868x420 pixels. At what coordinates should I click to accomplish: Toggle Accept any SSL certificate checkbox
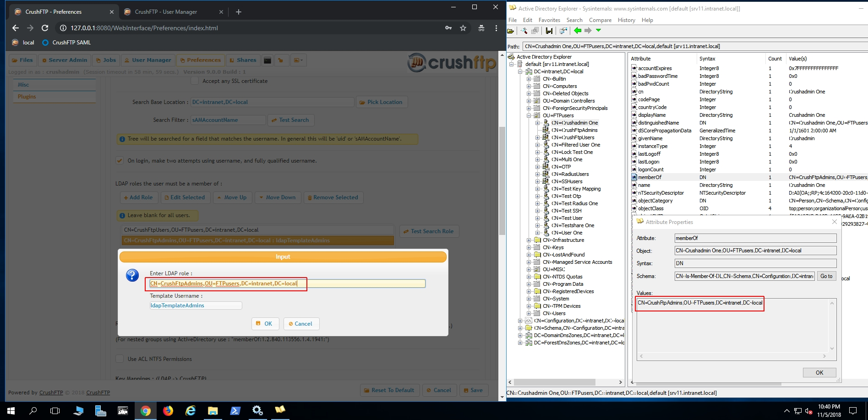194,81
